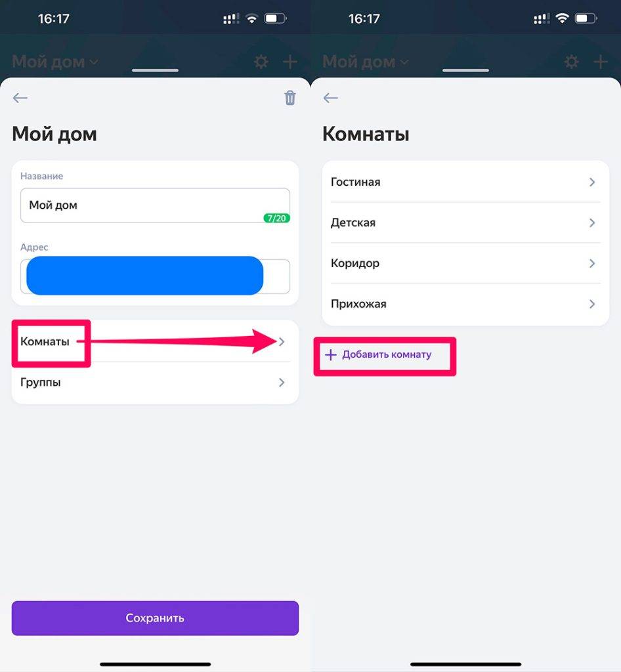Screen dimensions: 621x672
Task: Tap the trash delete icon
Action: pyautogui.click(x=289, y=98)
